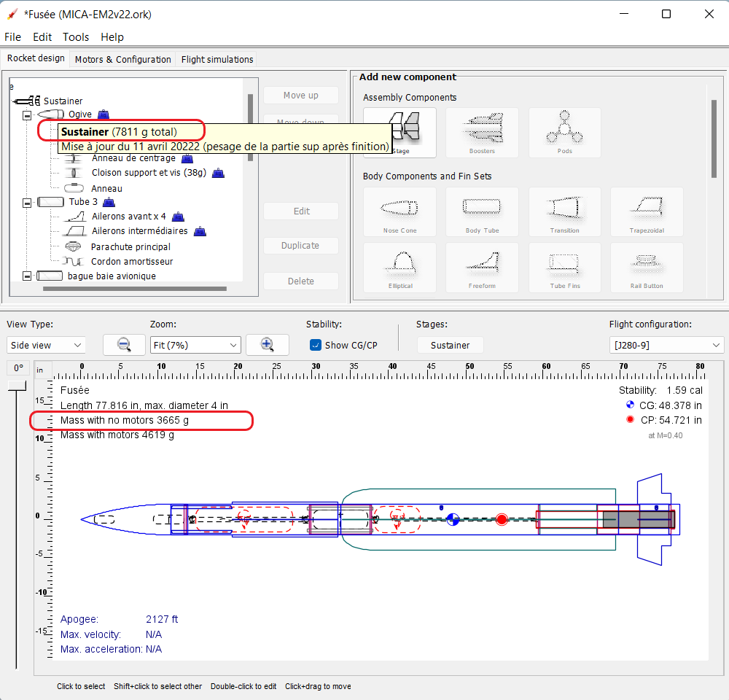Add a new Nose Cone component
The height and width of the screenshot is (700, 729).
click(x=399, y=212)
